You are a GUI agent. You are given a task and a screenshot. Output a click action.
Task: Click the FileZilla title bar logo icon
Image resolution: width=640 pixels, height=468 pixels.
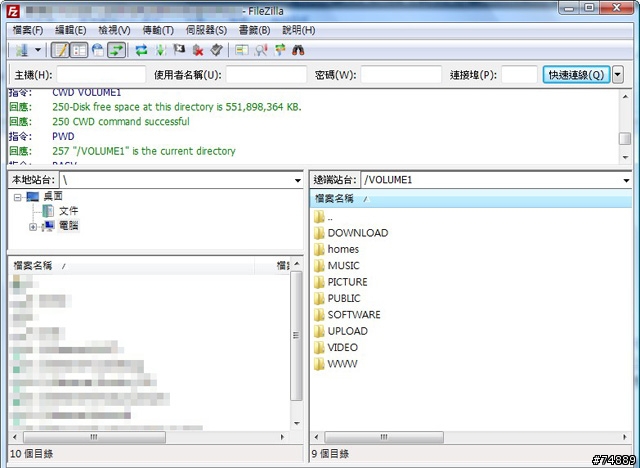coord(13,11)
